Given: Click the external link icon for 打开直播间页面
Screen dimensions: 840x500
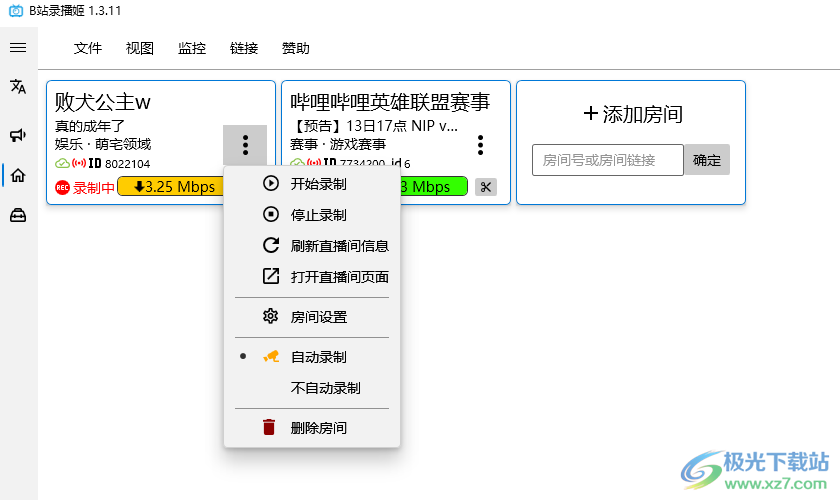Looking at the screenshot, I should click(271, 277).
